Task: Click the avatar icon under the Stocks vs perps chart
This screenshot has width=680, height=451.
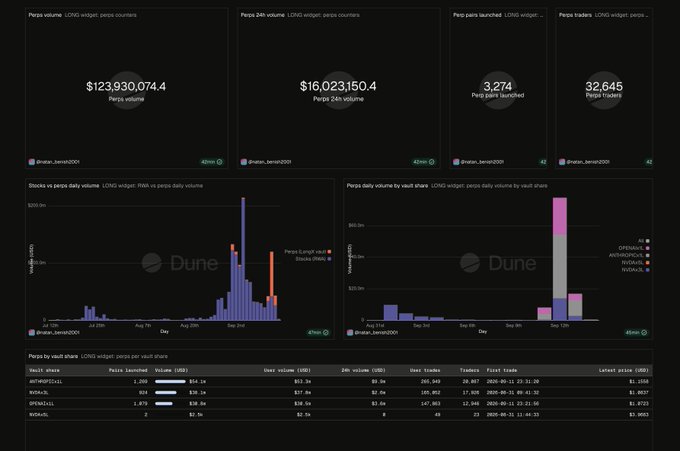Action: (x=32, y=333)
